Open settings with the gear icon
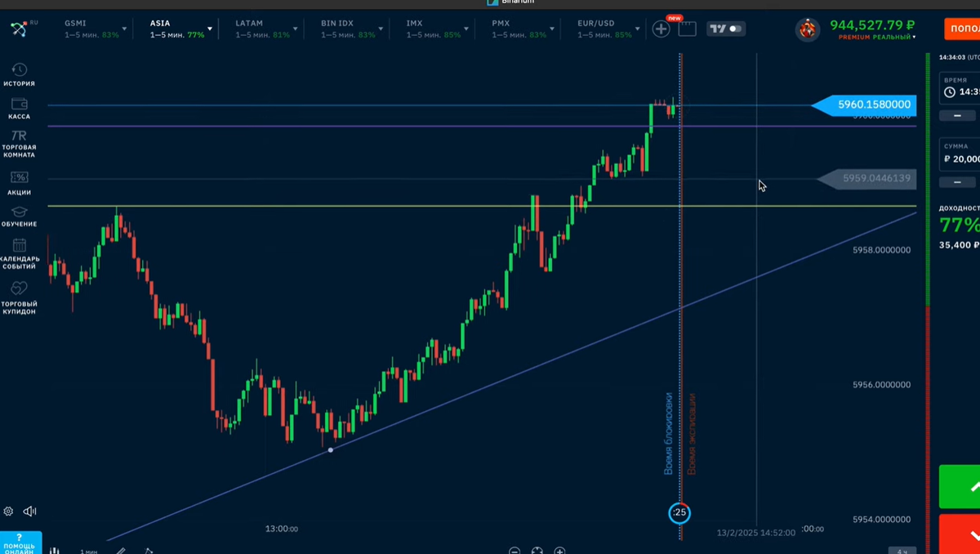This screenshot has height=554, width=980. tap(8, 512)
